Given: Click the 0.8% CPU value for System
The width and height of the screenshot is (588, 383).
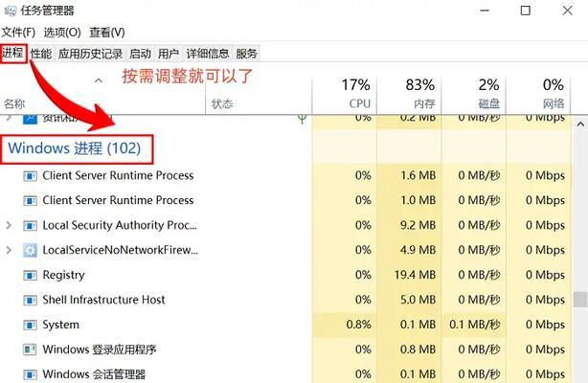Looking at the screenshot, I should (358, 325).
